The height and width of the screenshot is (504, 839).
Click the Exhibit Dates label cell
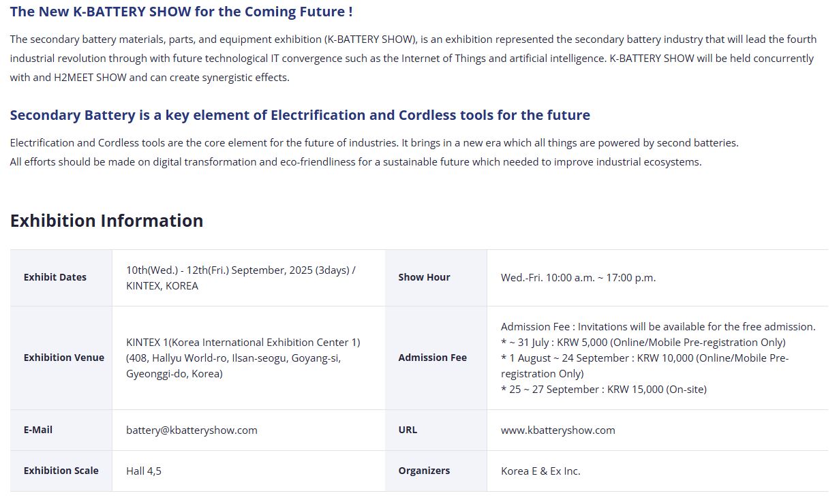click(61, 277)
